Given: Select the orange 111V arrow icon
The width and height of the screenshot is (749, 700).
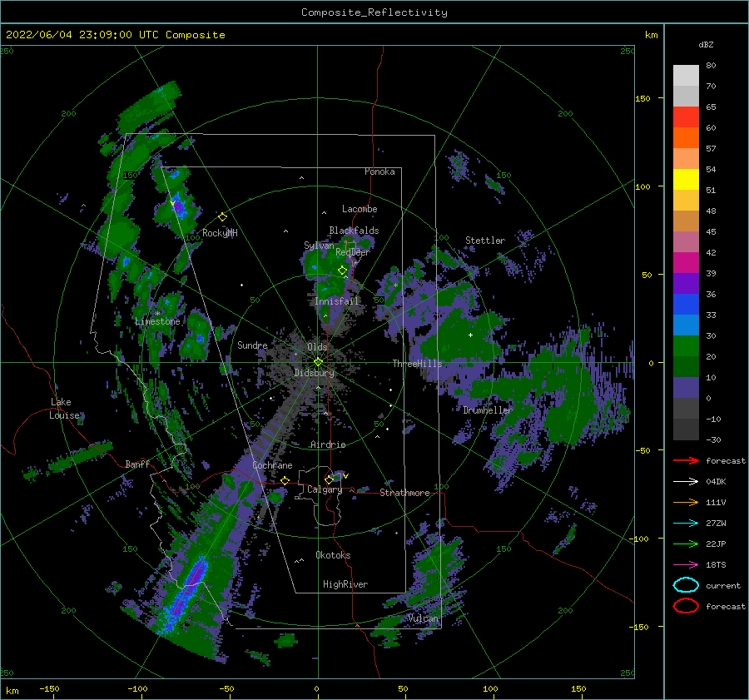Looking at the screenshot, I should click(686, 502).
